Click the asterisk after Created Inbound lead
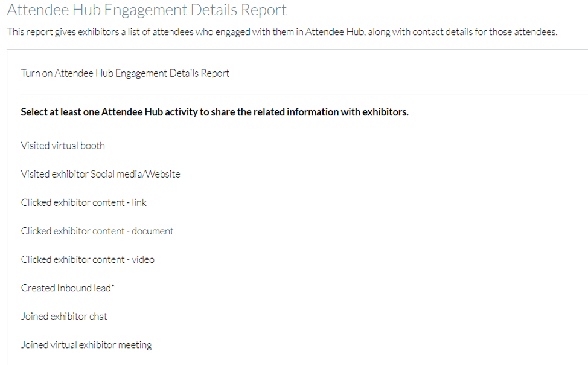This screenshot has width=588, height=365. click(x=113, y=286)
